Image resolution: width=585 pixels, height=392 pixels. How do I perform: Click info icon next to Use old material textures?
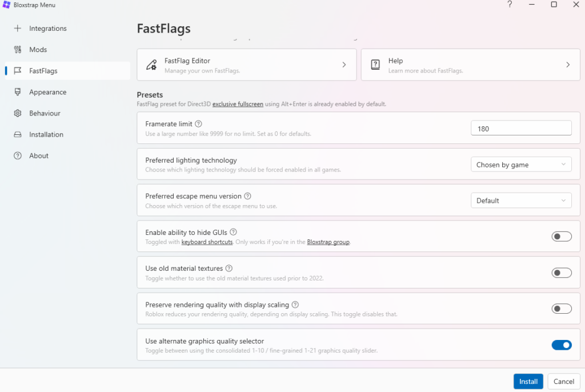pyautogui.click(x=229, y=269)
